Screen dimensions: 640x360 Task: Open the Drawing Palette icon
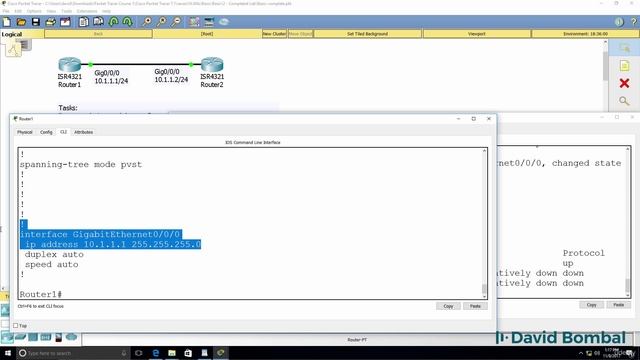194,22
